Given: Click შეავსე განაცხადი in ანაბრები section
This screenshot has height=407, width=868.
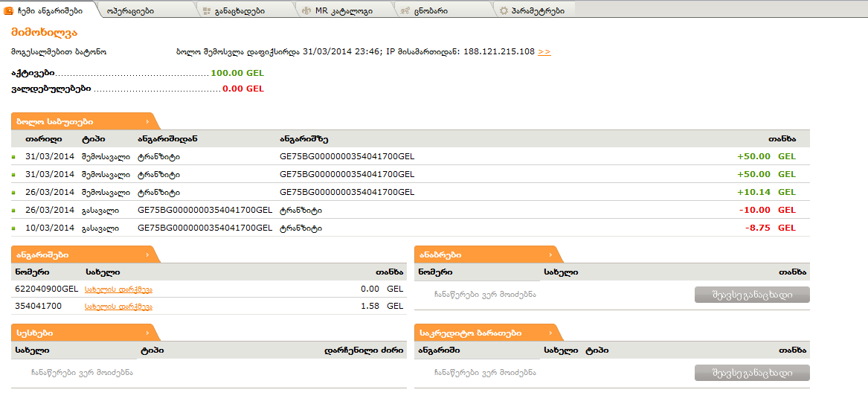Looking at the screenshot, I should 752,295.
